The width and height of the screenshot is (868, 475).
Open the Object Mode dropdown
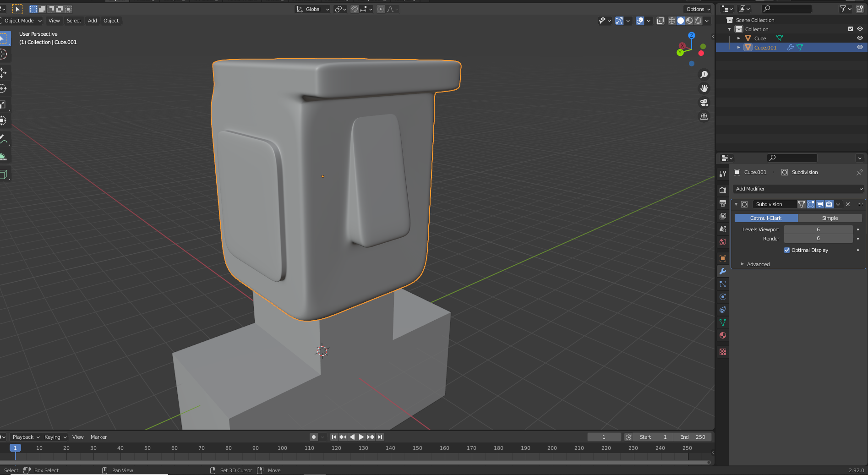[22, 21]
